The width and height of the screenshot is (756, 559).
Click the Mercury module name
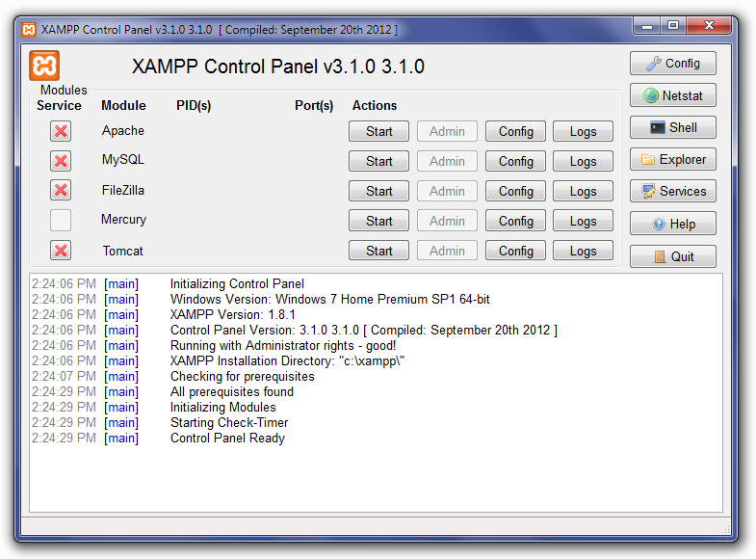click(x=123, y=220)
